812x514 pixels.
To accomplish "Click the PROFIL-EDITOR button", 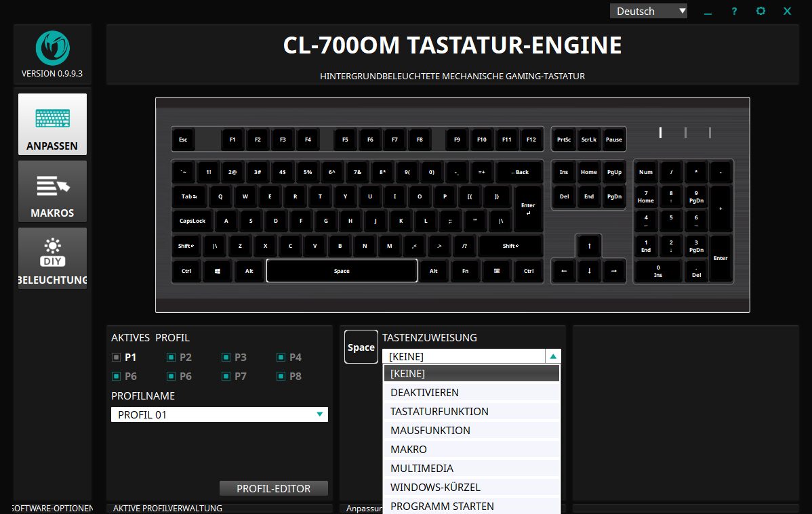I will coord(273,488).
